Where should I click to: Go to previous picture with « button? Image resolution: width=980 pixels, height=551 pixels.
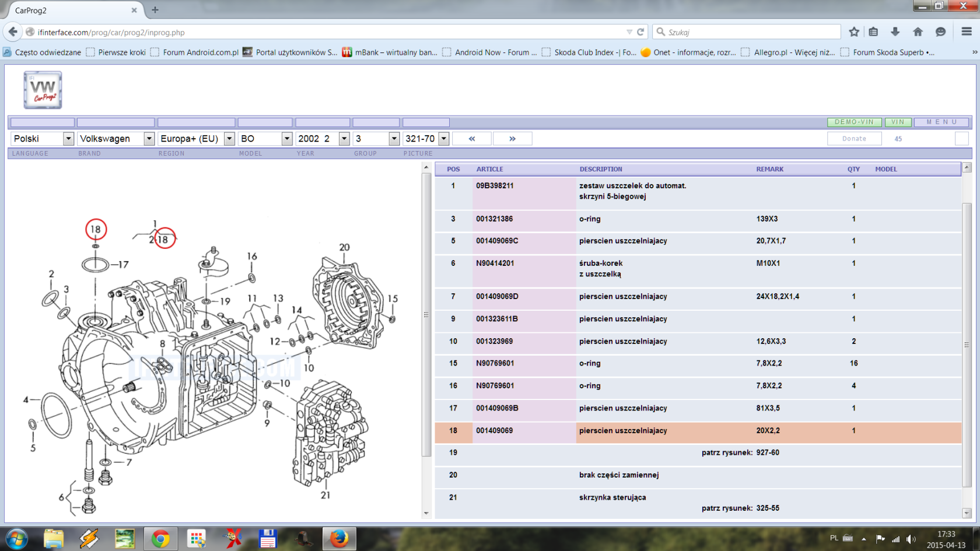(x=472, y=138)
